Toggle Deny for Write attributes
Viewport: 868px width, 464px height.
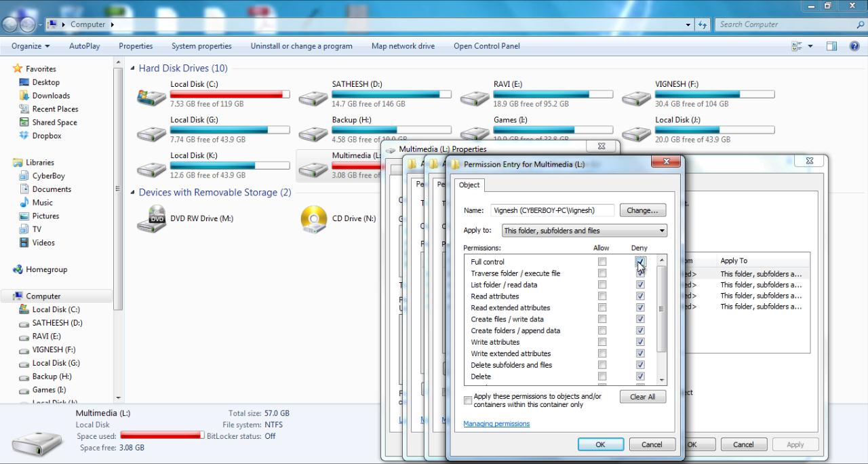click(640, 342)
